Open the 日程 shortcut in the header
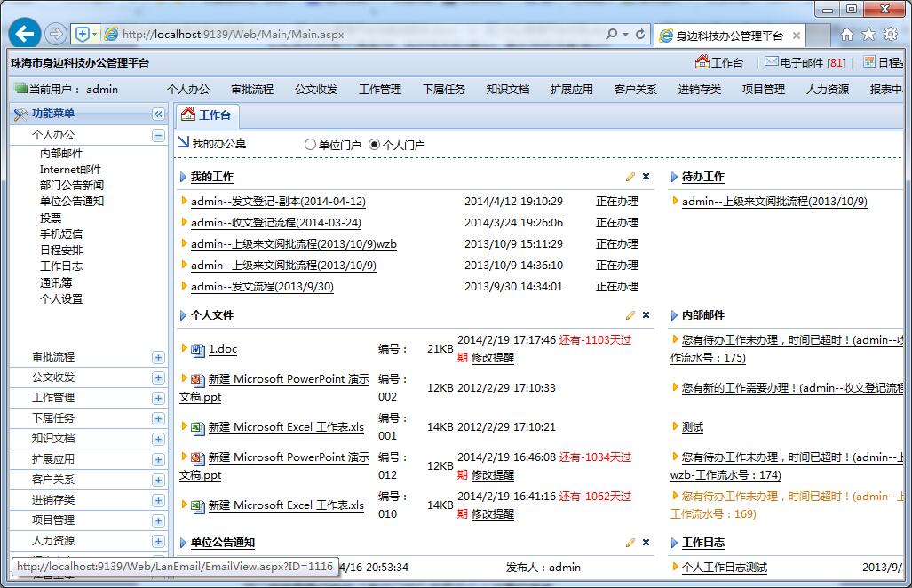Viewport: 912px width, 588px height. (884, 62)
